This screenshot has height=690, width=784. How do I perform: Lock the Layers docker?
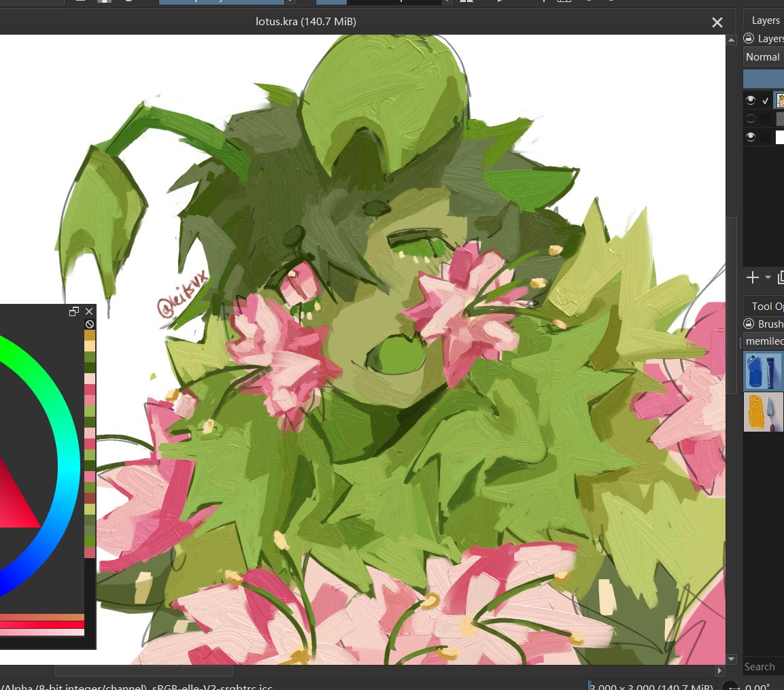[x=749, y=39]
